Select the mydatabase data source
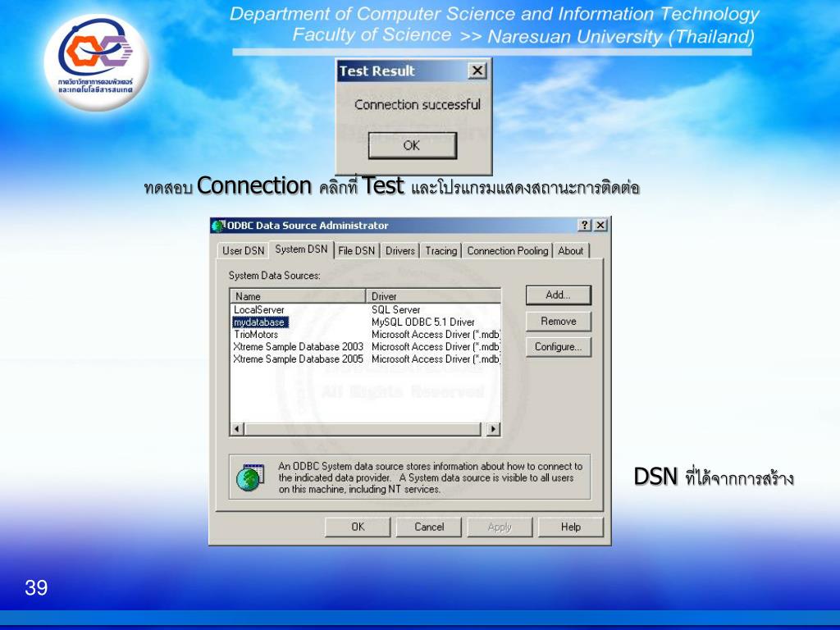Image resolution: width=840 pixels, height=630 pixels. point(260,322)
